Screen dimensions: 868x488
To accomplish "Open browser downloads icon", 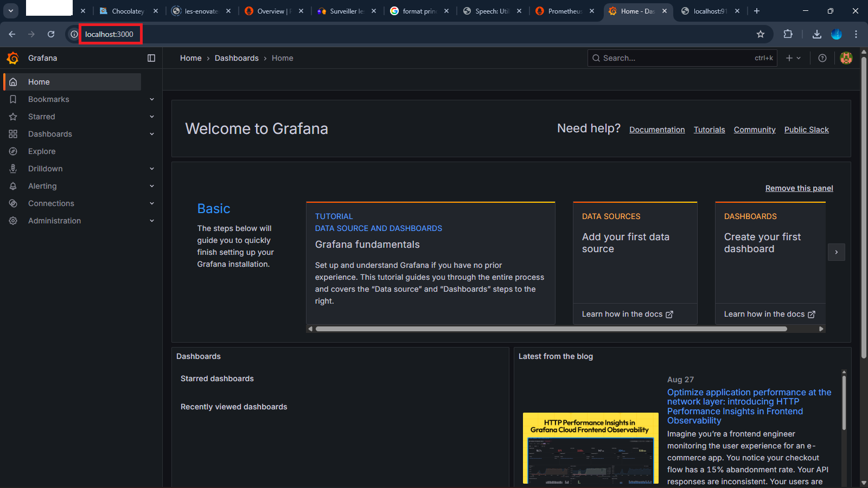I will click(816, 34).
